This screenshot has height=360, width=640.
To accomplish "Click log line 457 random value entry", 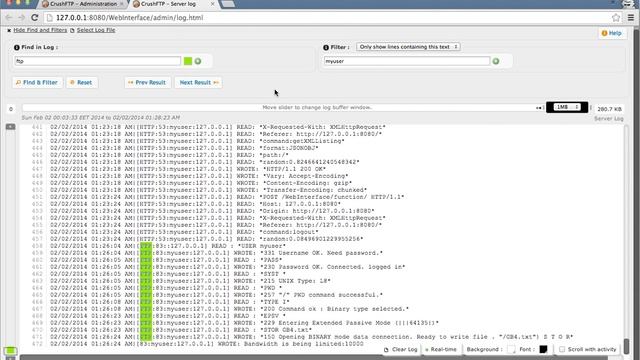I will coord(206,239).
